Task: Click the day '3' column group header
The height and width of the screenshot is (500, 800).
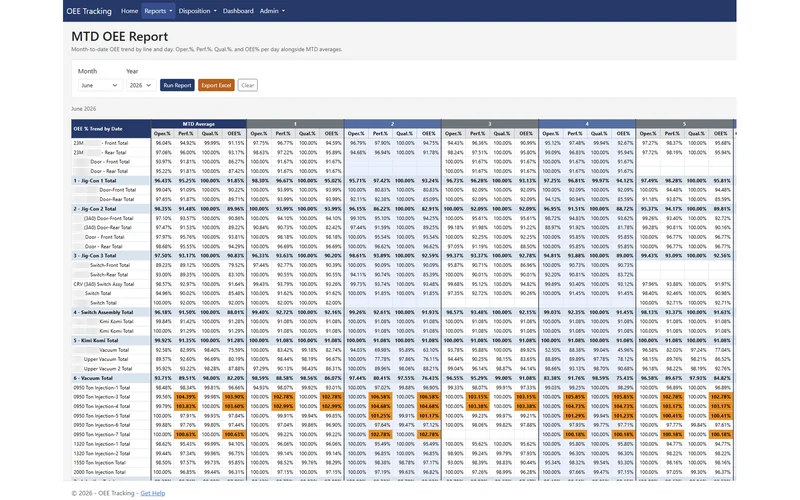Action: pyautogui.click(x=490, y=124)
